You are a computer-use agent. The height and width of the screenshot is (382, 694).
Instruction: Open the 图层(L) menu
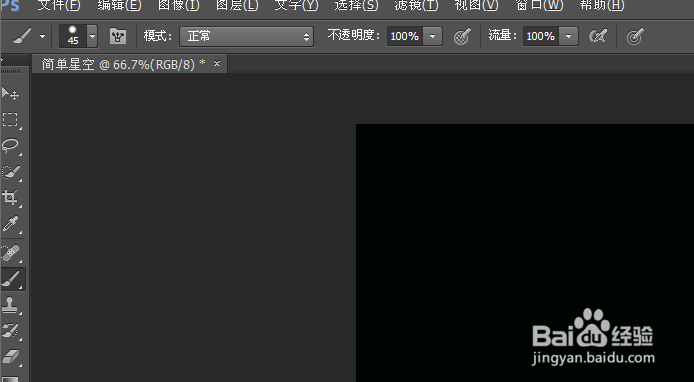pos(237,5)
